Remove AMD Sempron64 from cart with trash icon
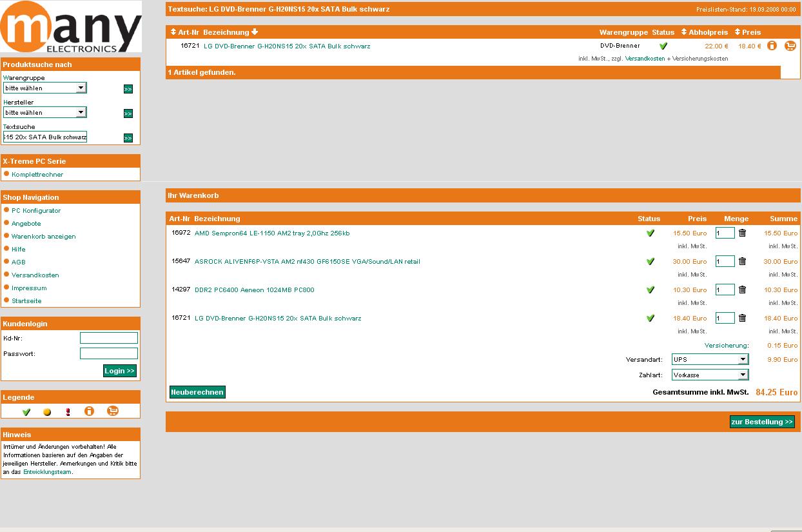Viewport: 802px width, 532px height. coord(742,233)
